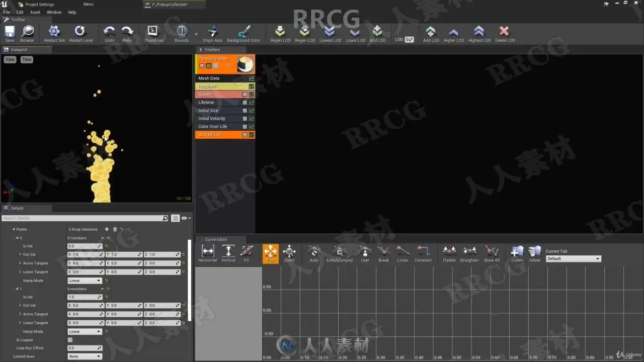Open Interp Mode dropdown for point 0
This screenshot has width=644, height=362.
[x=85, y=281]
